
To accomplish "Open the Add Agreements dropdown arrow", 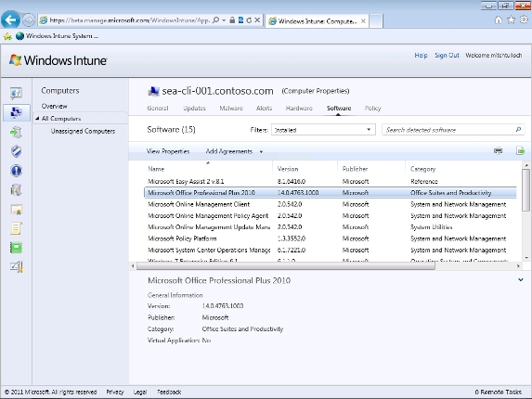I will click(261, 152).
